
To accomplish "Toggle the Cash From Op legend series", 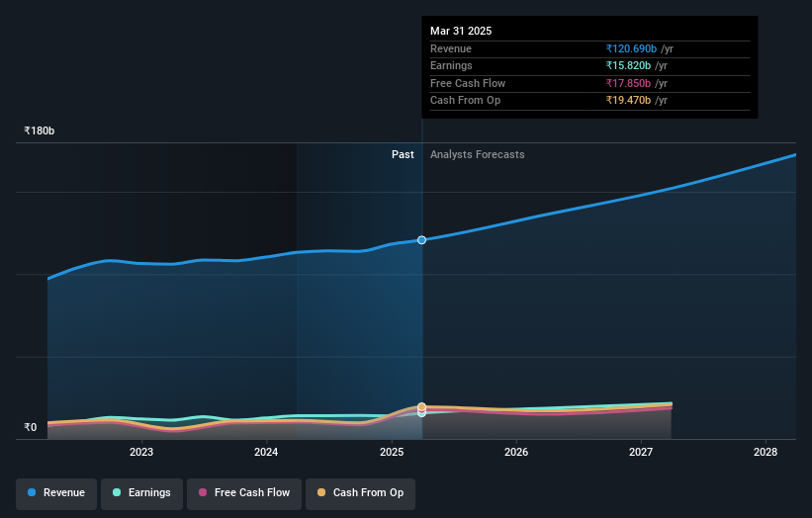I will 360,493.
